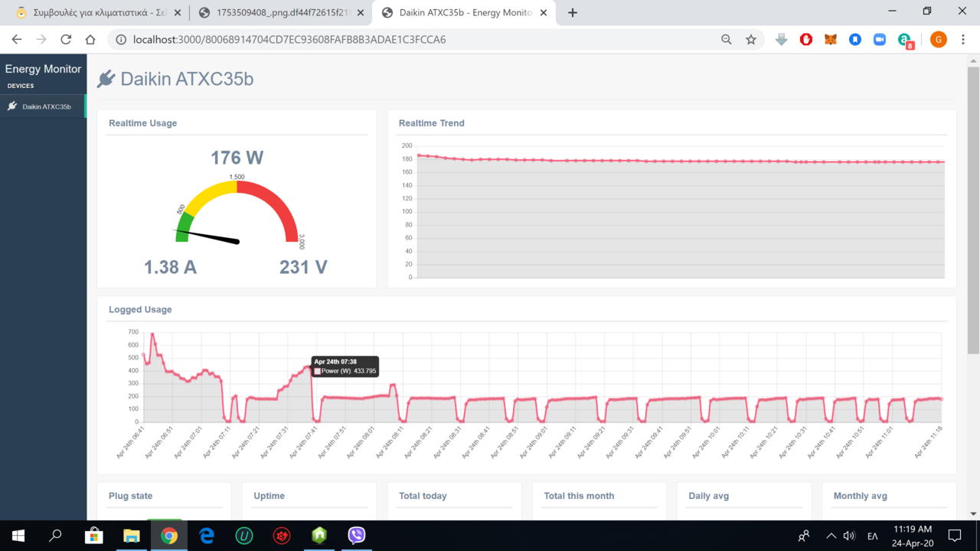The width and height of the screenshot is (980, 551).
Task: Click the grey download arrow extension
Action: tap(781, 40)
